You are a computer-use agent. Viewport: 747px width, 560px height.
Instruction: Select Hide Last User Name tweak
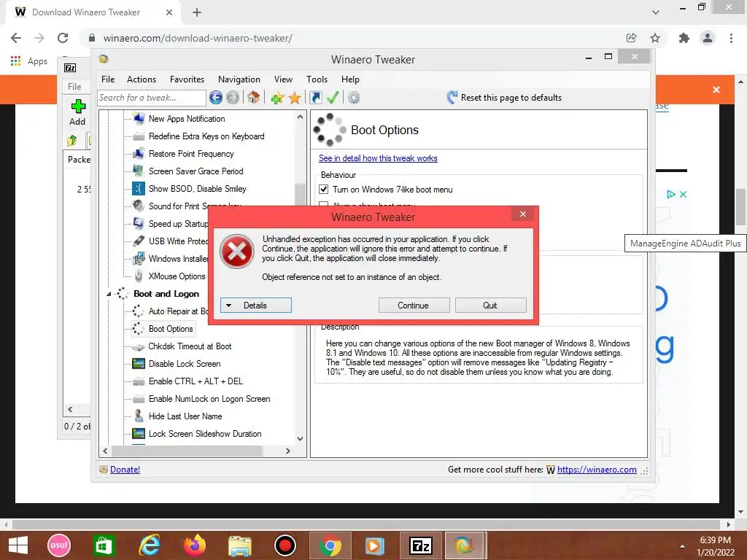click(x=185, y=416)
